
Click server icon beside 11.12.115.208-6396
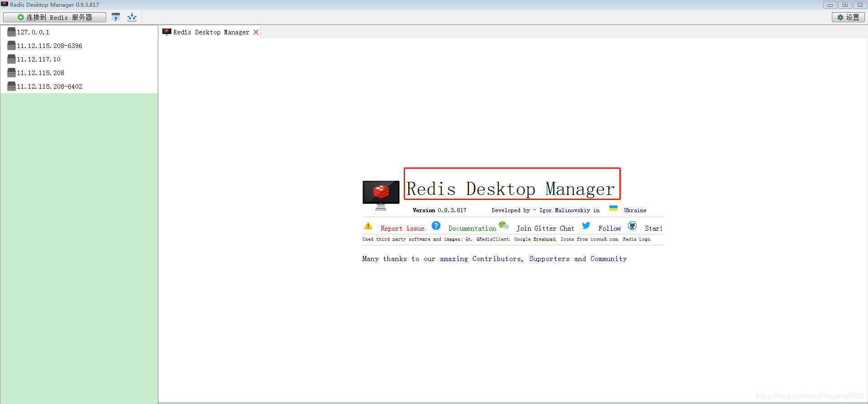(12, 46)
